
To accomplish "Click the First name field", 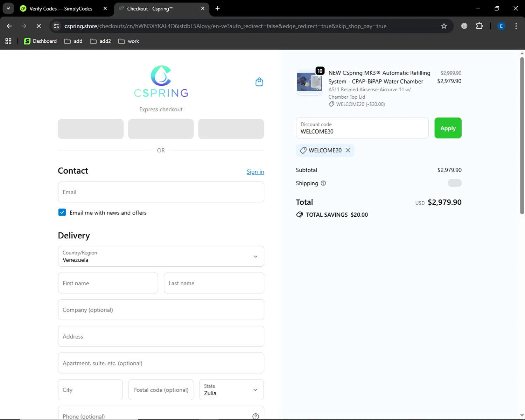I will [108, 283].
